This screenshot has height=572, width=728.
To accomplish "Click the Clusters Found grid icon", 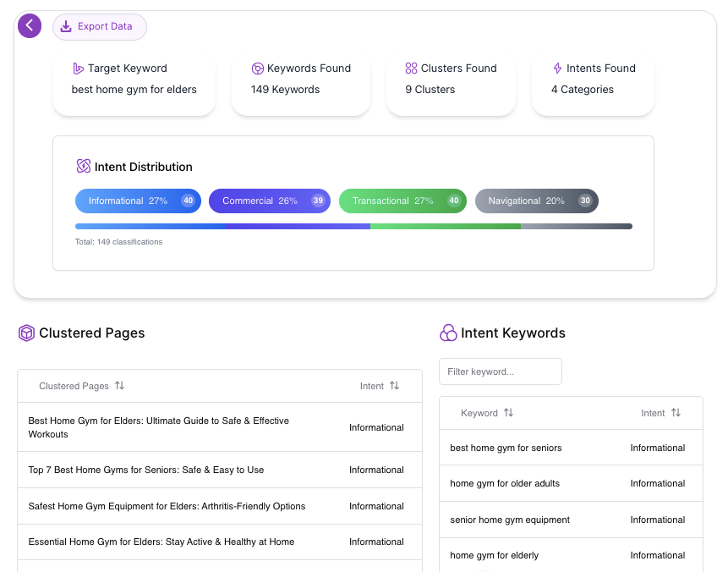I will pos(411,69).
